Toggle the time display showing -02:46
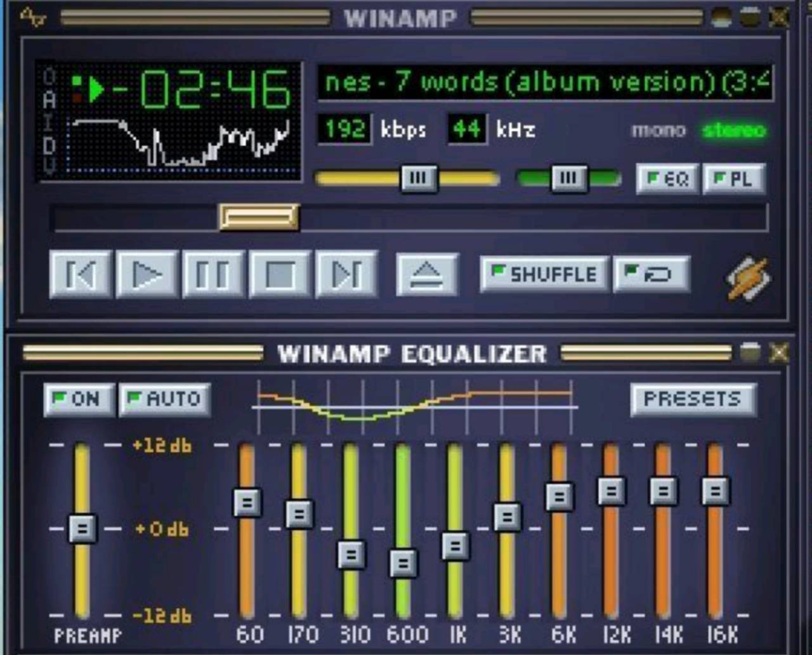The image size is (812, 655). 201,89
